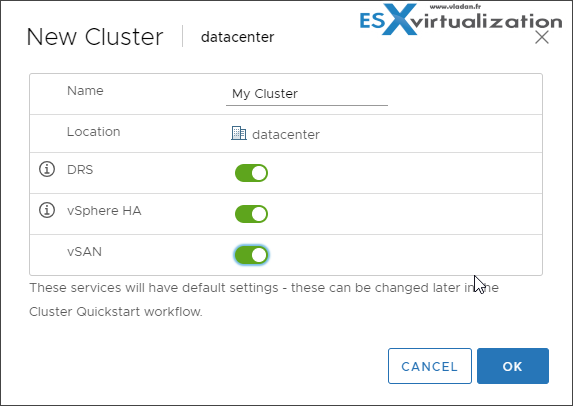Turn off the vSphere HA toggle
Image resolution: width=573 pixels, height=406 pixels.
coord(251,214)
